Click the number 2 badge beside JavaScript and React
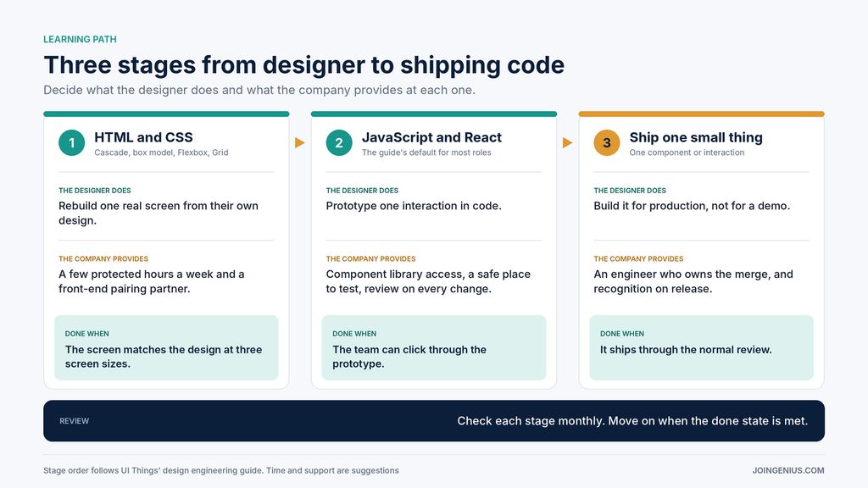The height and width of the screenshot is (488, 868). 339,142
